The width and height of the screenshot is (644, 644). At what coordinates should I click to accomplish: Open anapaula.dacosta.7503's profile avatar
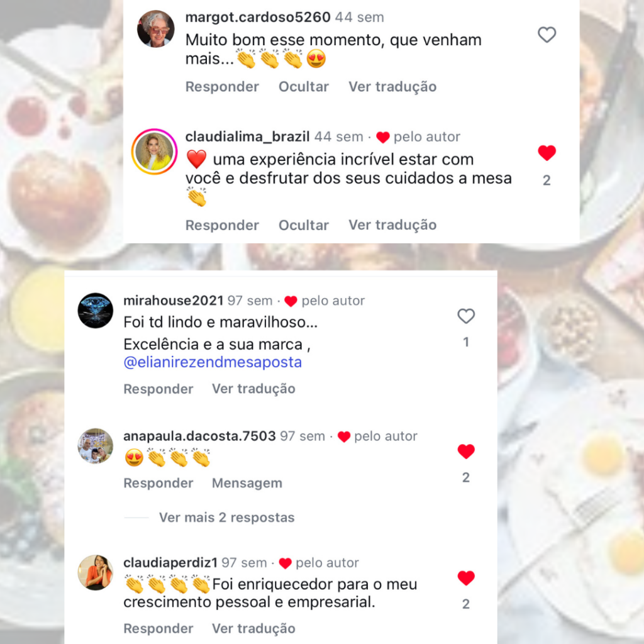[x=96, y=446]
